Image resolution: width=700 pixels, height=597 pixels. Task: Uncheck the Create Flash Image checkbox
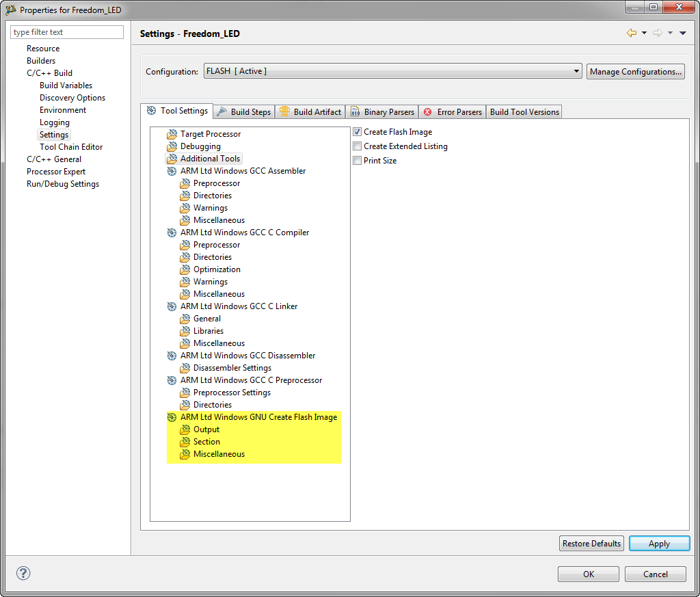[357, 132]
